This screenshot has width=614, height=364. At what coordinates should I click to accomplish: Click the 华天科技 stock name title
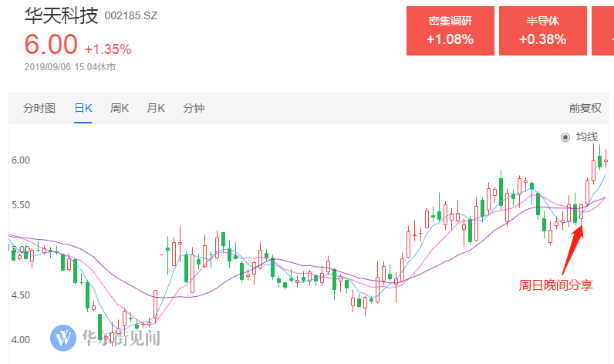61,15
